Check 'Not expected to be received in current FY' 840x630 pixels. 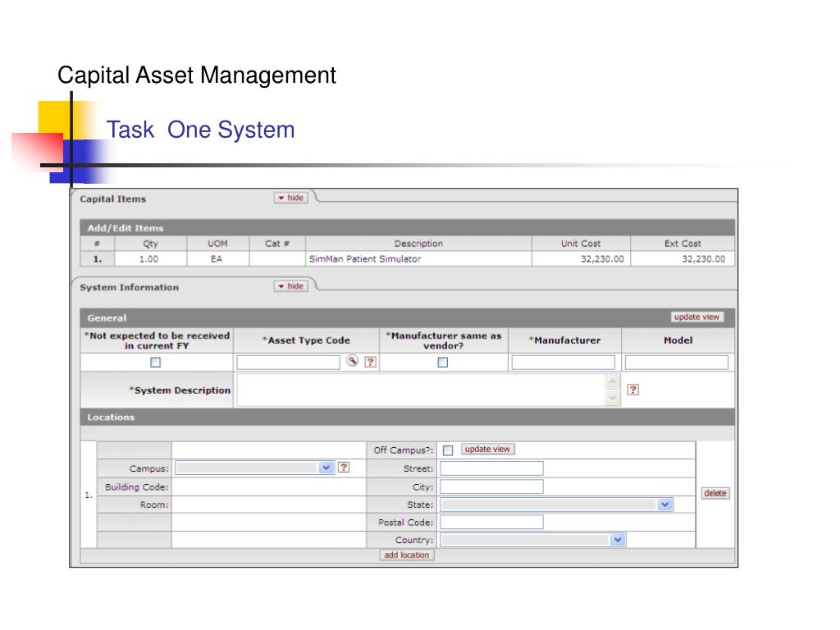pyautogui.click(x=155, y=362)
